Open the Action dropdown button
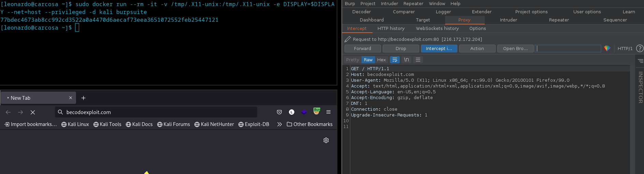Image resolution: width=644 pixels, height=174 pixels. click(477, 48)
